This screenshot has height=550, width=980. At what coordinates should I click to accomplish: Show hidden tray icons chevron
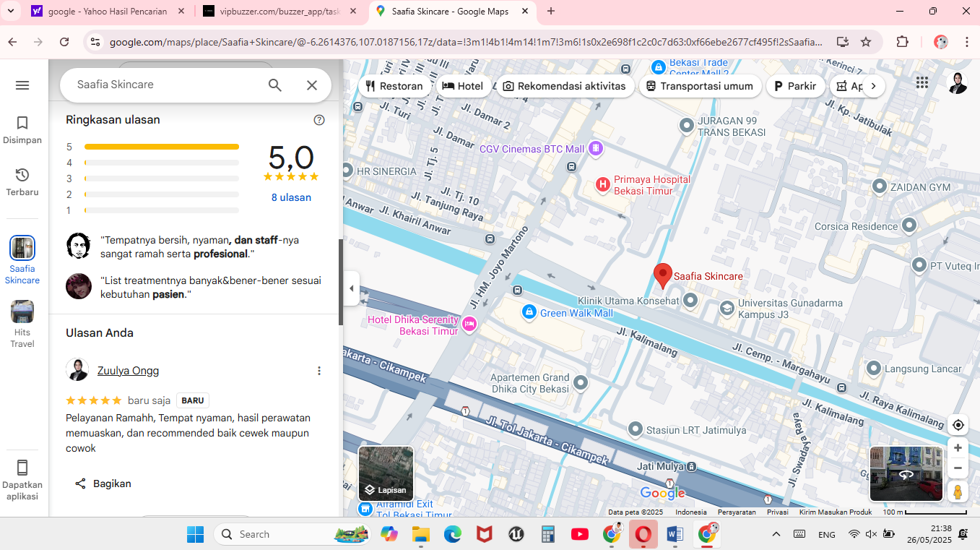[776, 534]
